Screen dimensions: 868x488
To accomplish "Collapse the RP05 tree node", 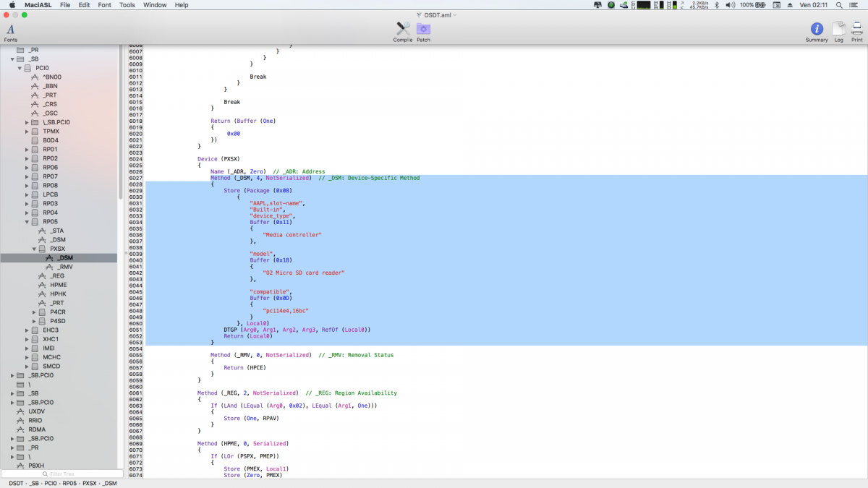I will [x=27, y=222].
